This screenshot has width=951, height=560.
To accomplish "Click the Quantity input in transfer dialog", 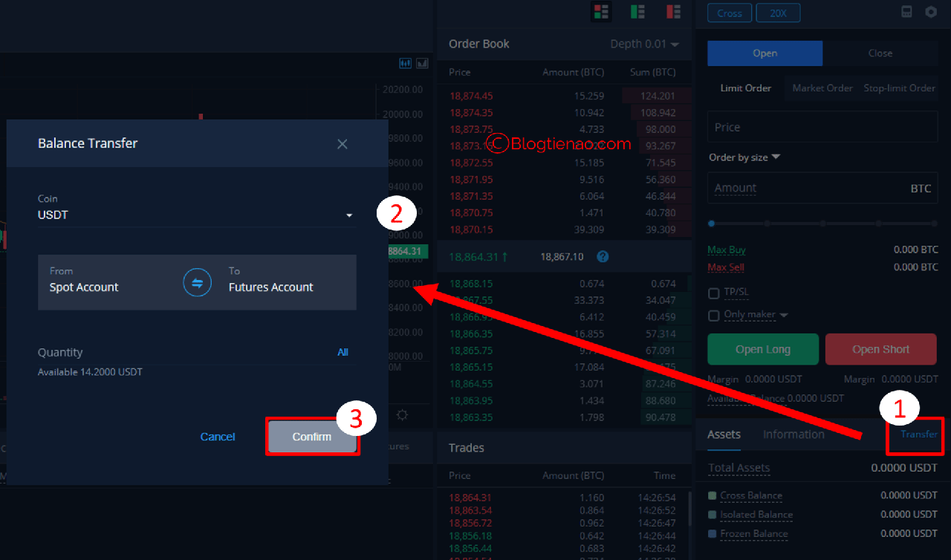I will pyautogui.click(x=186, y=352).
